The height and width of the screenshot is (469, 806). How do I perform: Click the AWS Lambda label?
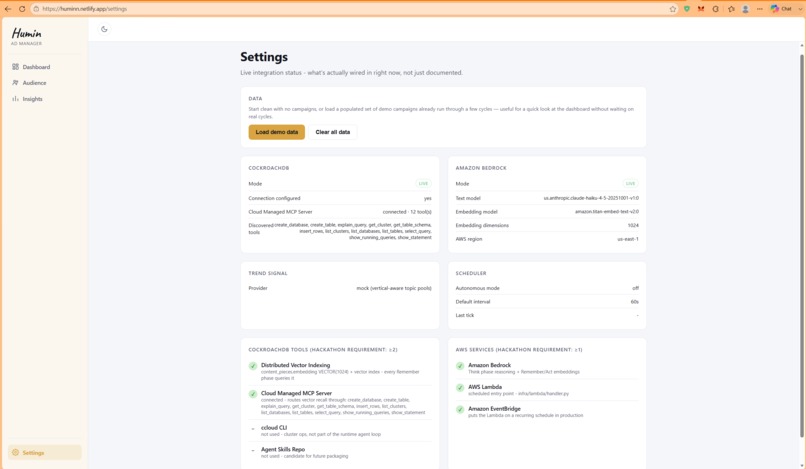pyautogui.click(x=485, y=387)
